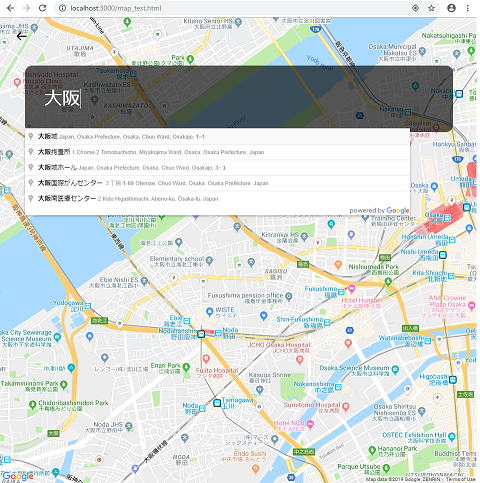The image size is (480, 483).
Task: Click the OSTEC Exhibition Hall marker
Action: [x=452, y=436]
